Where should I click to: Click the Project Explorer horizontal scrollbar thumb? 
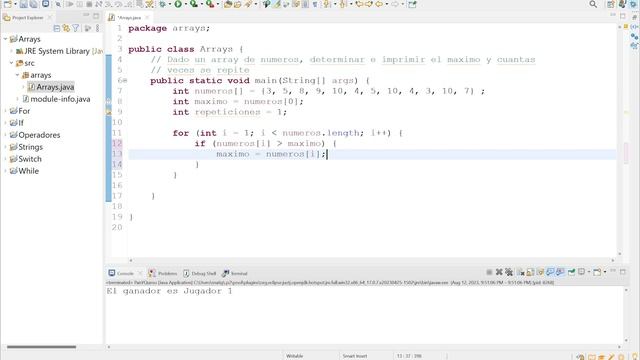pyautogui.click(x=41, y=347)
